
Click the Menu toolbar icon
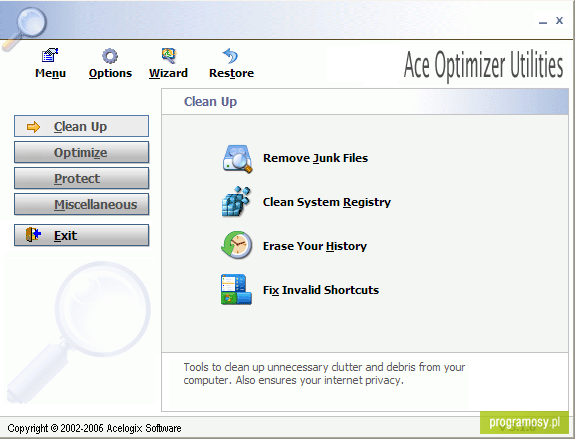coord(50,55)
